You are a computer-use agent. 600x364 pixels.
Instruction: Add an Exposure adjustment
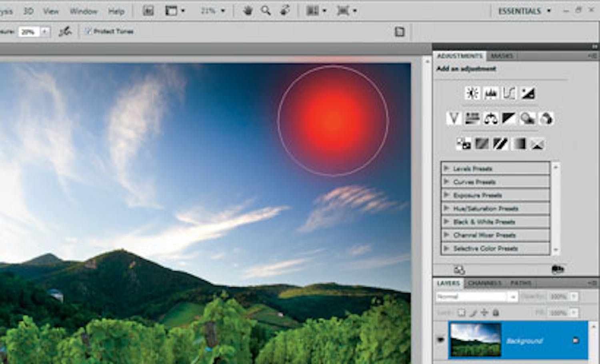[528, 93]
